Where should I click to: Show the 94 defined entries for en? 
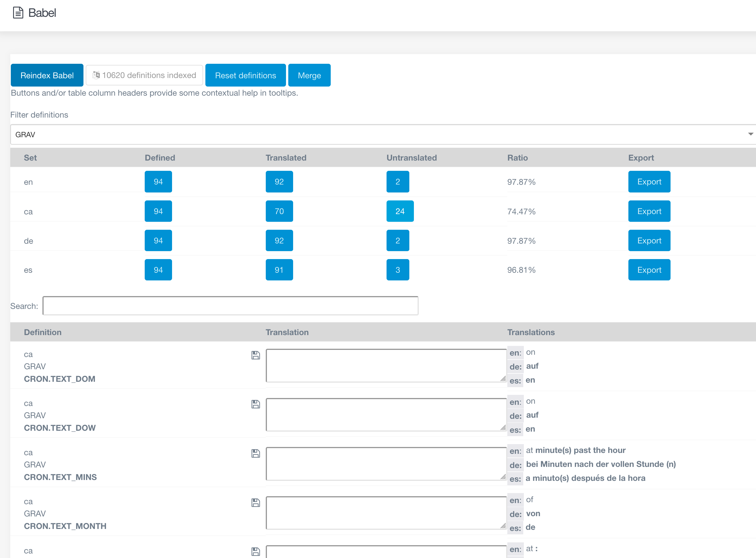[x=158, y=182]
